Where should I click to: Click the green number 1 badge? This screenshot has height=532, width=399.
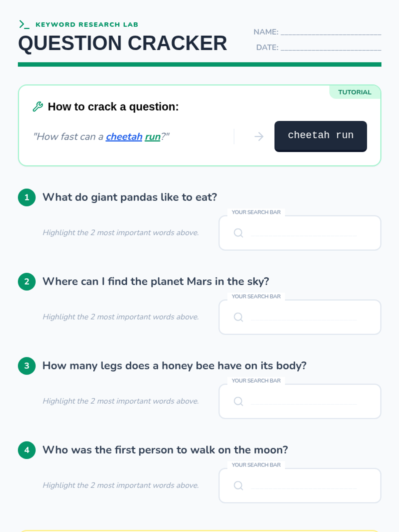click(x=27, y=198)
